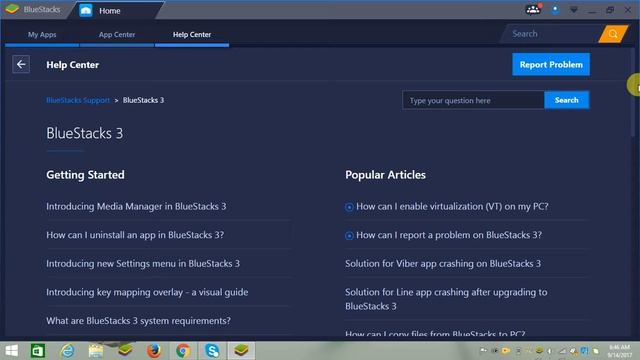
Task: Open Skype from the taskbar
Action: pyautogui.click(x=212, y=351)
